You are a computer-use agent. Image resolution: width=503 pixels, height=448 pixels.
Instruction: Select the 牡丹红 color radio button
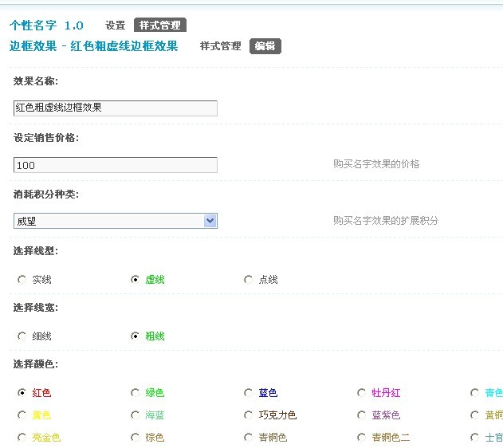(x=363, y=393)
